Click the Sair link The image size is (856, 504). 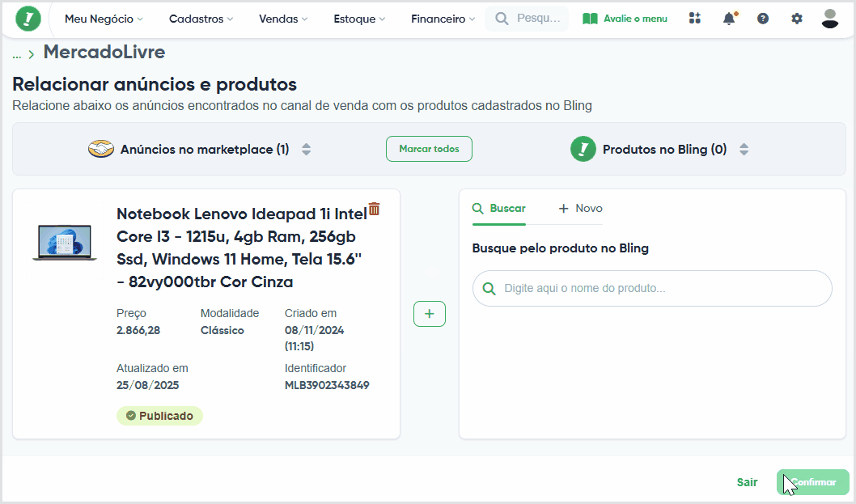point(747,482)
